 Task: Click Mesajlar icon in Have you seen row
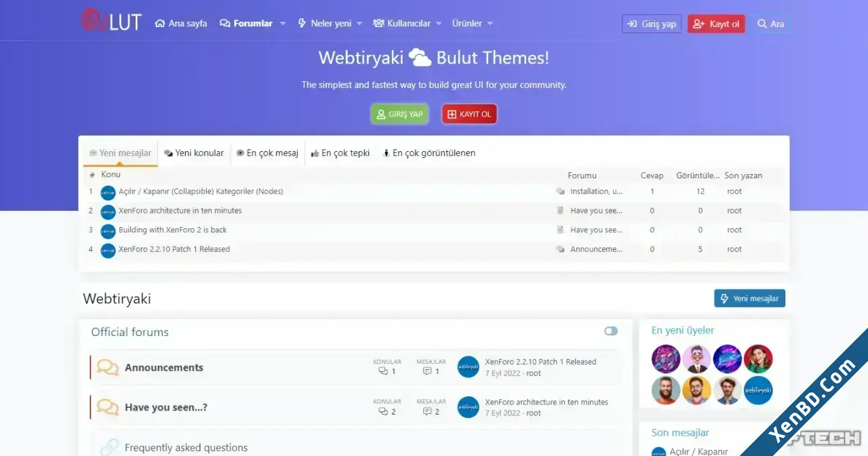[427, 411]
